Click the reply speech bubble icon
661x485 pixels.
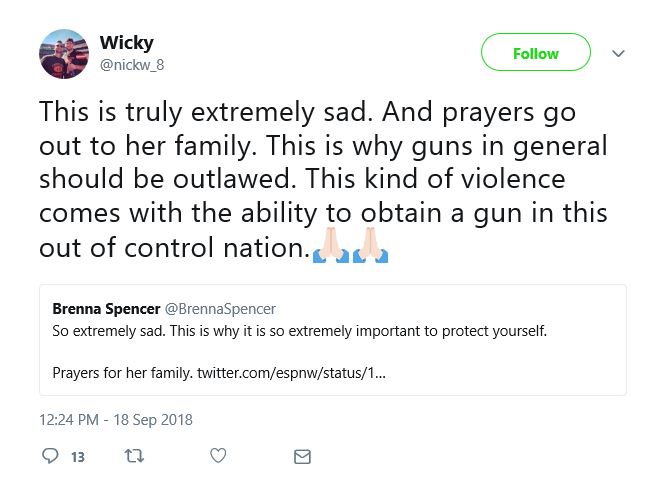point(50,456)
